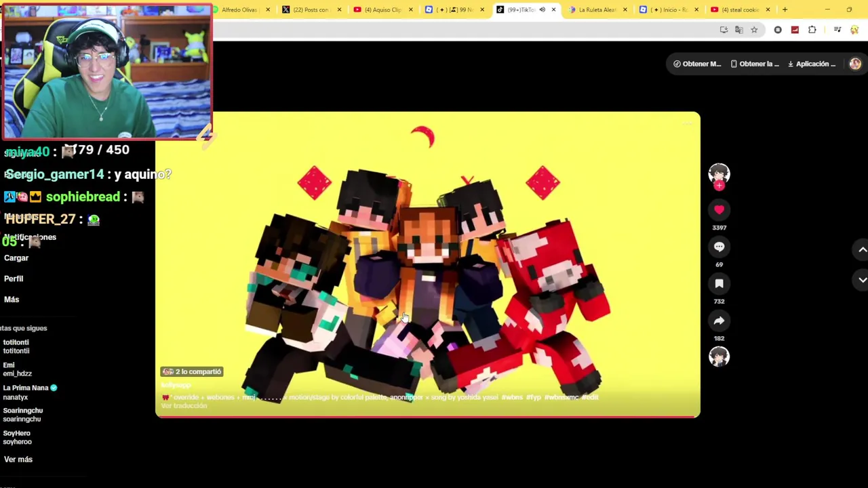This screenshot has height=488, width=868.
Task: Open a new browser tab
Action: (785, 9)
